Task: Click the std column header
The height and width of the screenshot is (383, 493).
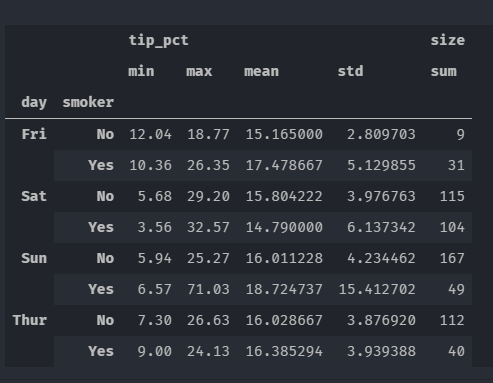Action: tap(350, 71)
